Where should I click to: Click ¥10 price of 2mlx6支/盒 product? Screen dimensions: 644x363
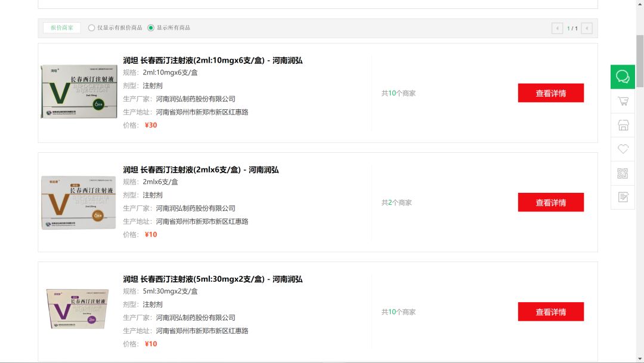click(x=151, y=234)
